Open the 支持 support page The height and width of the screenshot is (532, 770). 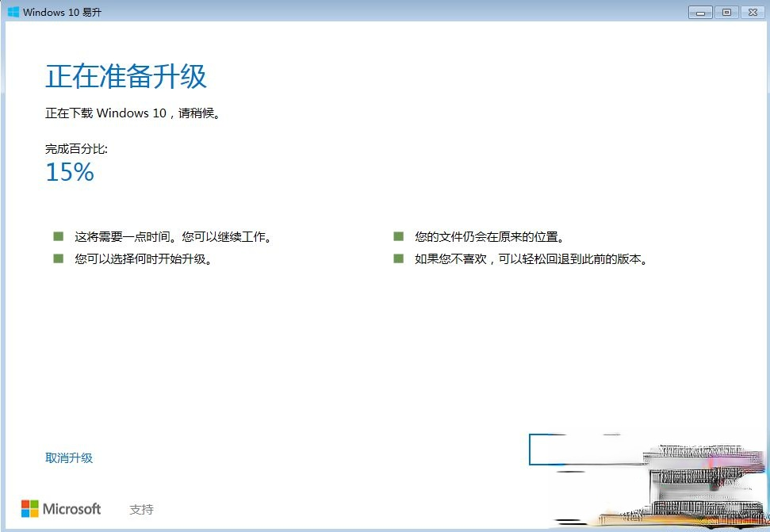(x=140, y=509)
